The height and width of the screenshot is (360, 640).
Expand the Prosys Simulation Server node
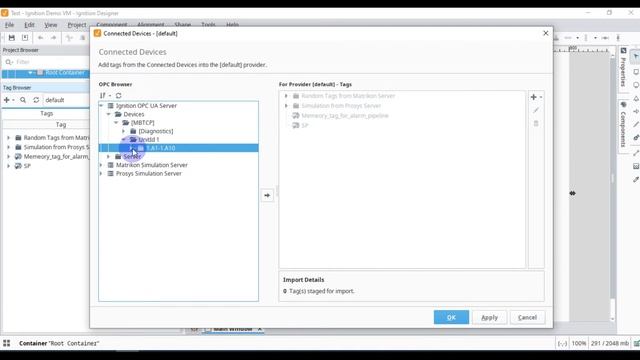tap(101, 173)
